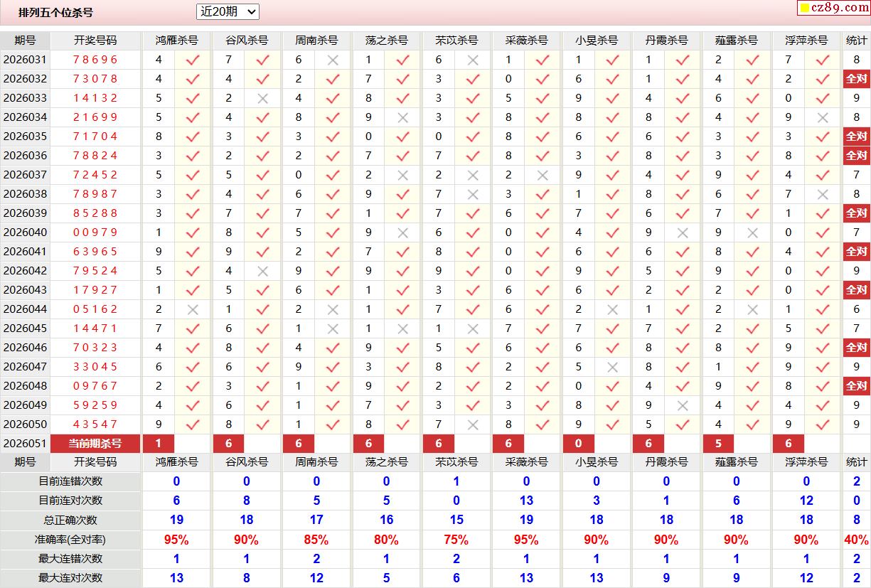The width and height of the screenshot is (871, 588).
Task: Click the 目前连错次数 row label
Action: click(70, 481)
